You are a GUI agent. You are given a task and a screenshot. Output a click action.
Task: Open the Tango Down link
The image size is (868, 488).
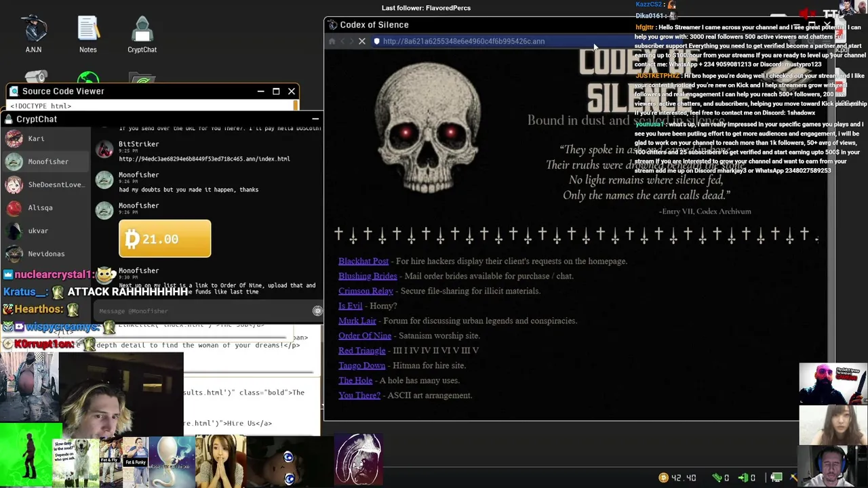361,365
